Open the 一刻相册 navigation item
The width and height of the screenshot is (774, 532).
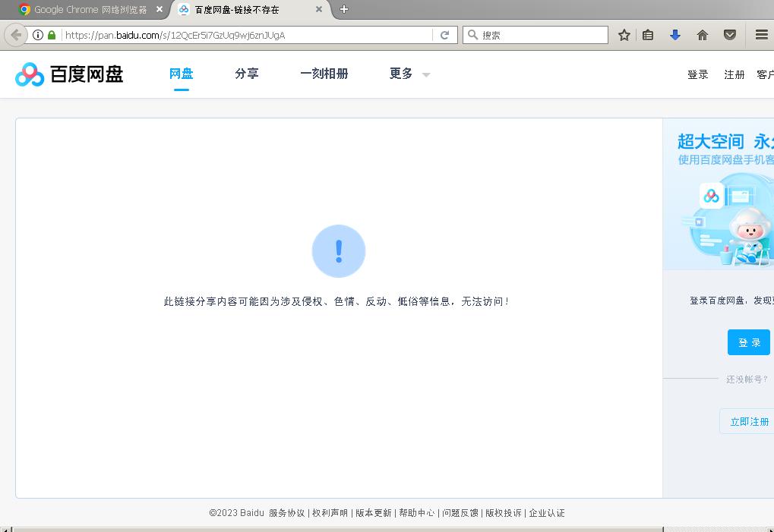pyautogui.click(x=324, y=74)
